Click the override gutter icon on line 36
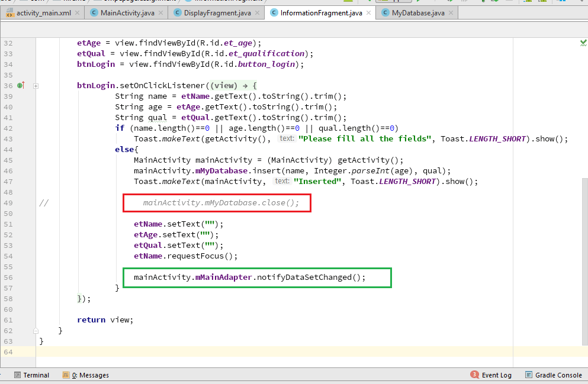This screenshot has height=384, width=588. pyautogui.click(x=21, y=85)
